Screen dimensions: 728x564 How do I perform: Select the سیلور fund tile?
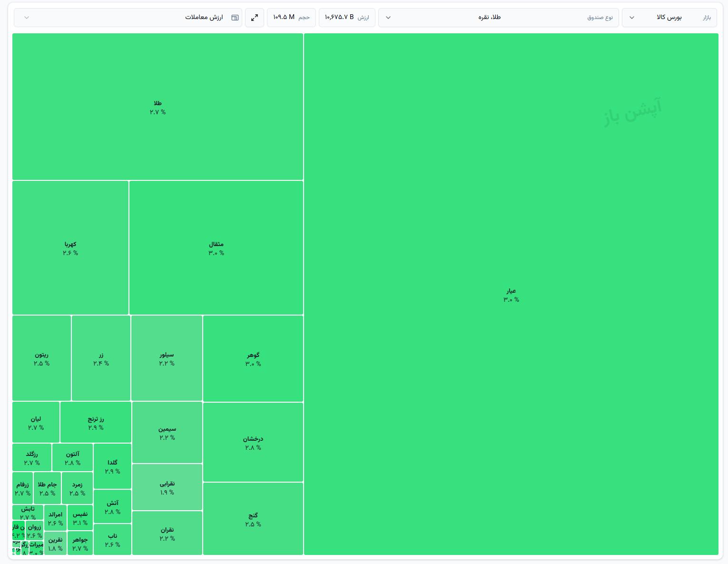click(x=167, y=358)
